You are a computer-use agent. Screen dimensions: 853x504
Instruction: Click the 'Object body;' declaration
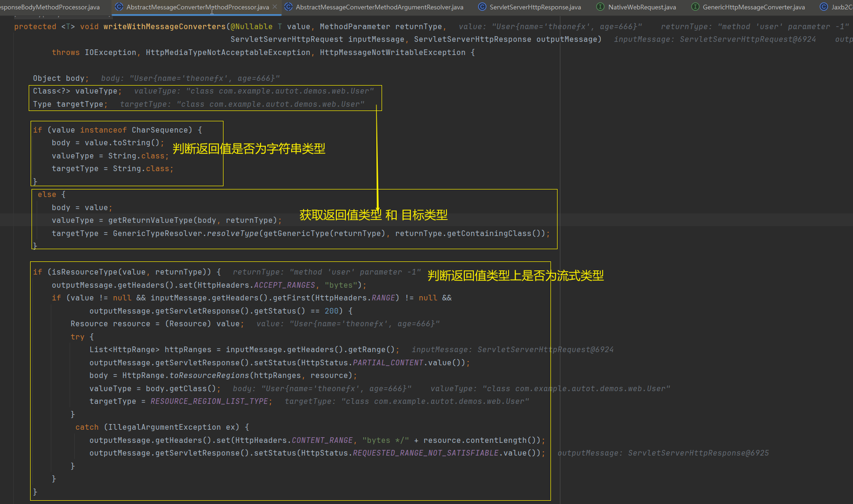click(61, 79)
